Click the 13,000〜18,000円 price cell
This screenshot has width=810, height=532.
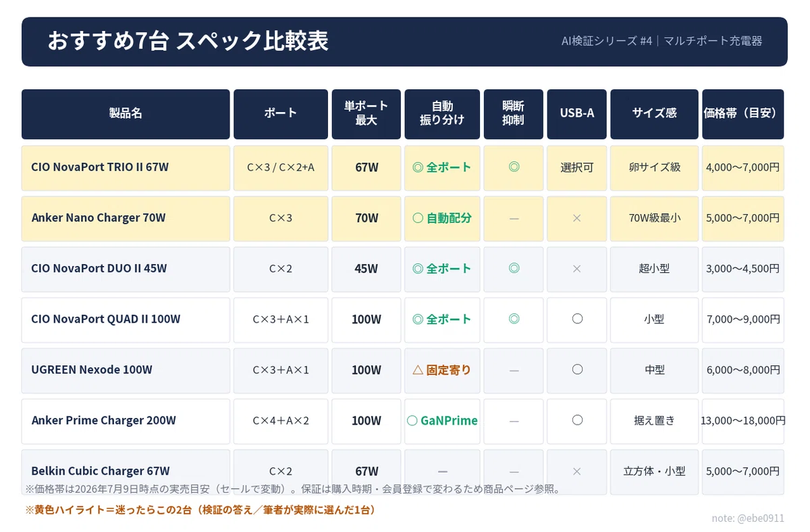[x=743, y=421]
